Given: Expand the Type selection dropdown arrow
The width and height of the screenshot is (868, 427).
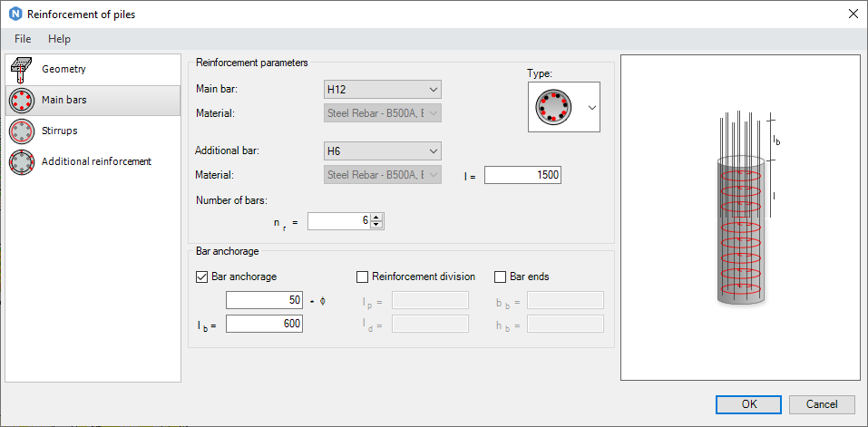Looking at the screenshot, I should 592,107.
